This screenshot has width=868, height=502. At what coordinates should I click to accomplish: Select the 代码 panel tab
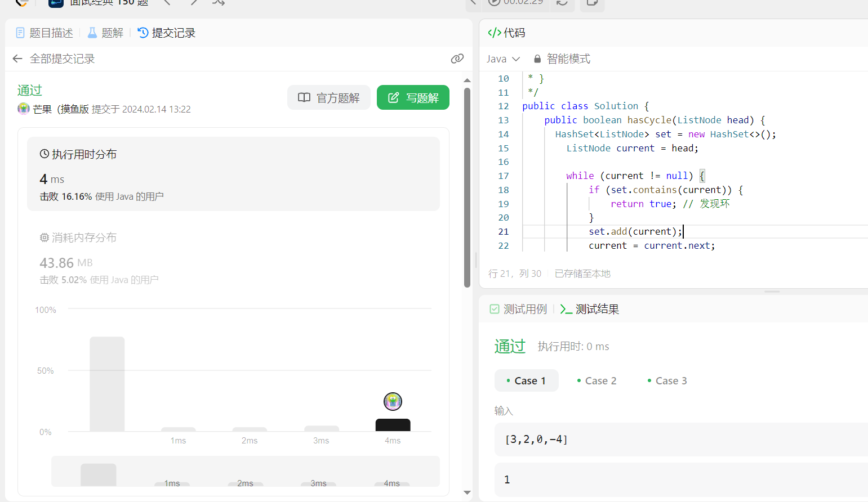[506, 33]
